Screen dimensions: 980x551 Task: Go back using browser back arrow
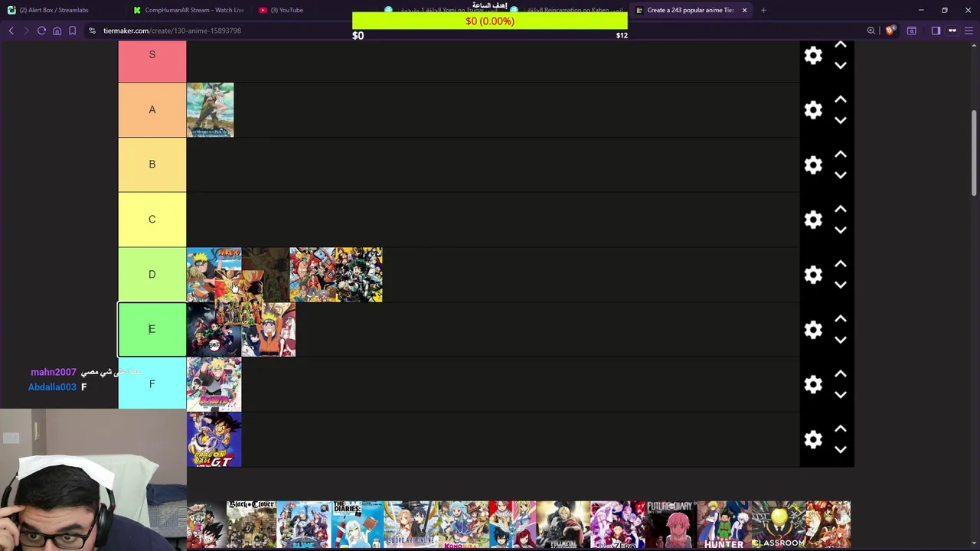(11, 31)
